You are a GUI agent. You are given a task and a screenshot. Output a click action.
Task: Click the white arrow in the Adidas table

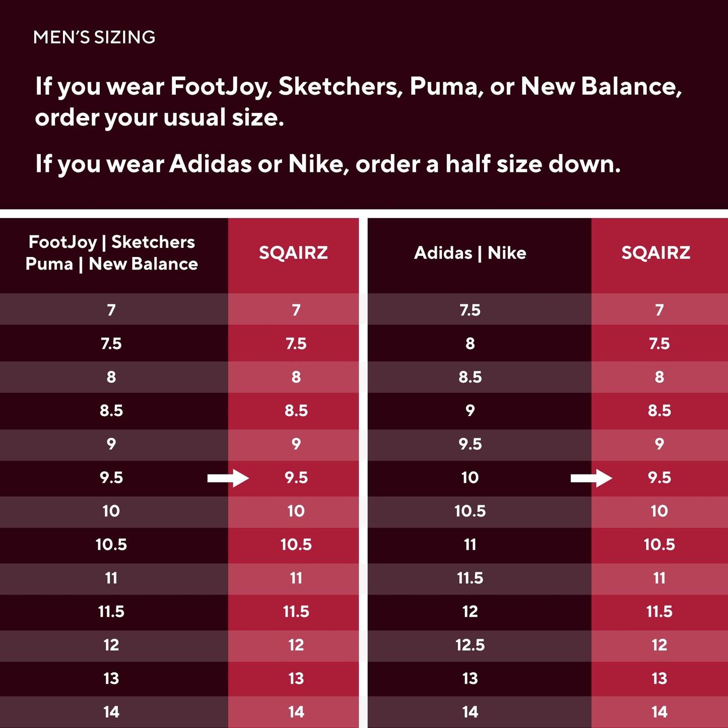[591, 478]
